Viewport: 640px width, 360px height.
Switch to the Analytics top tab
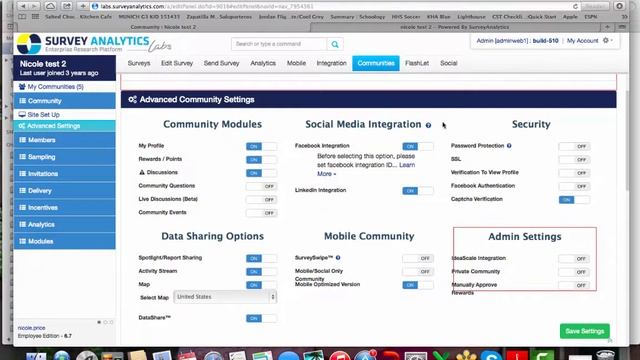[263, 63]
